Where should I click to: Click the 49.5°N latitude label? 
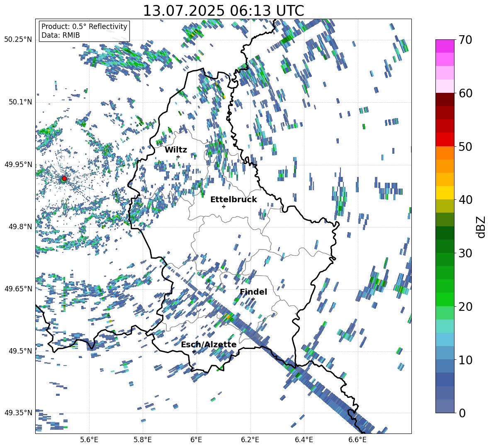click(x=20, y=351)
